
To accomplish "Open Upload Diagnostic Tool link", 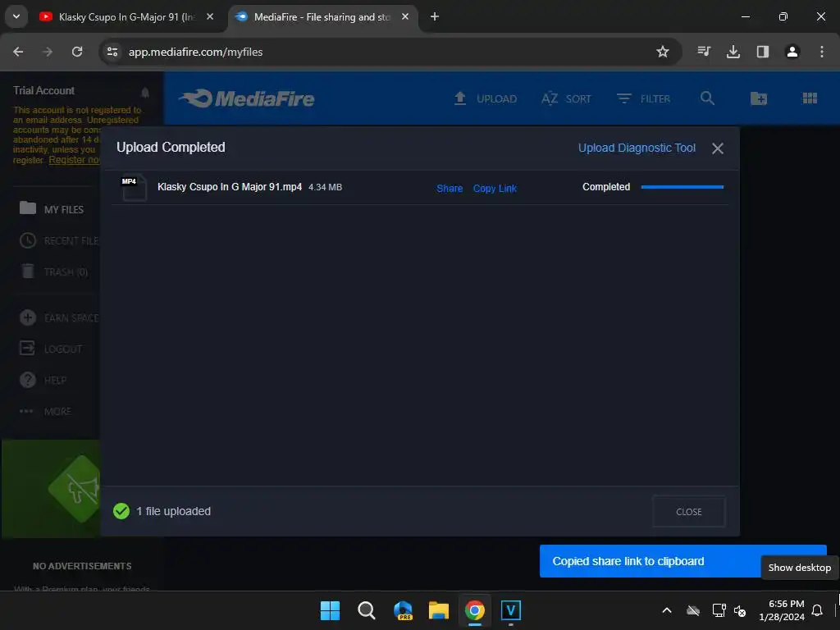I will tap(637, 148).
